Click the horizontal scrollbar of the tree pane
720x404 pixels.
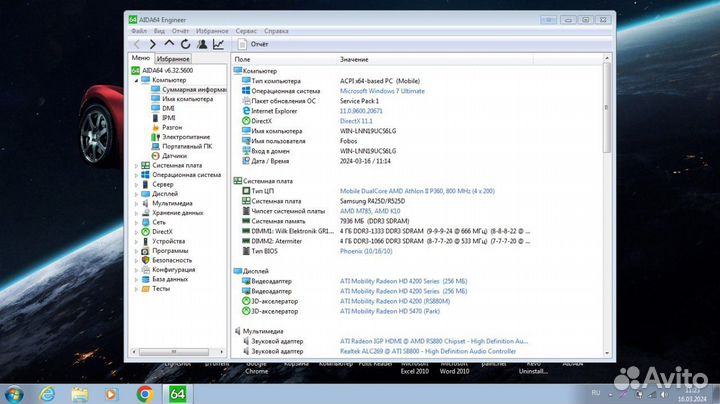174,352
